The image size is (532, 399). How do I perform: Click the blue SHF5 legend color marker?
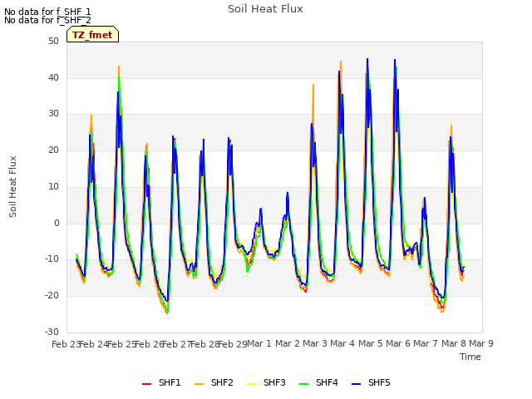357,384
